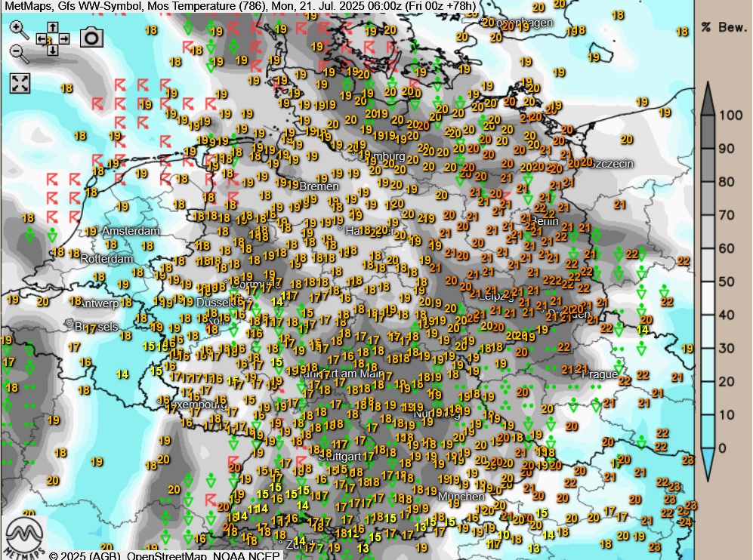
Task: Click the Amsterdam city label
Action: coord(131,230)
